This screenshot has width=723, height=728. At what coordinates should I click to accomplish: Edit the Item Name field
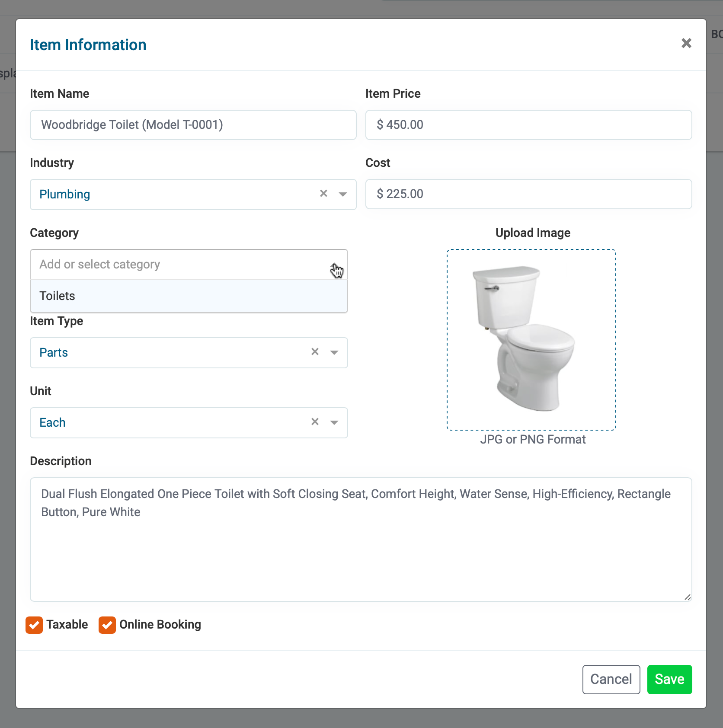(193, 125)
